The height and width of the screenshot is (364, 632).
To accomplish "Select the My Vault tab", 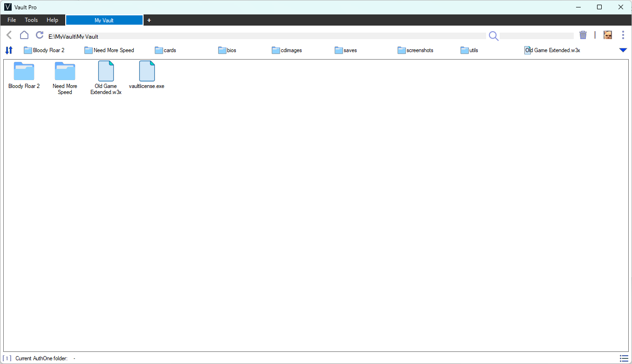I will [x=104, y=20].
